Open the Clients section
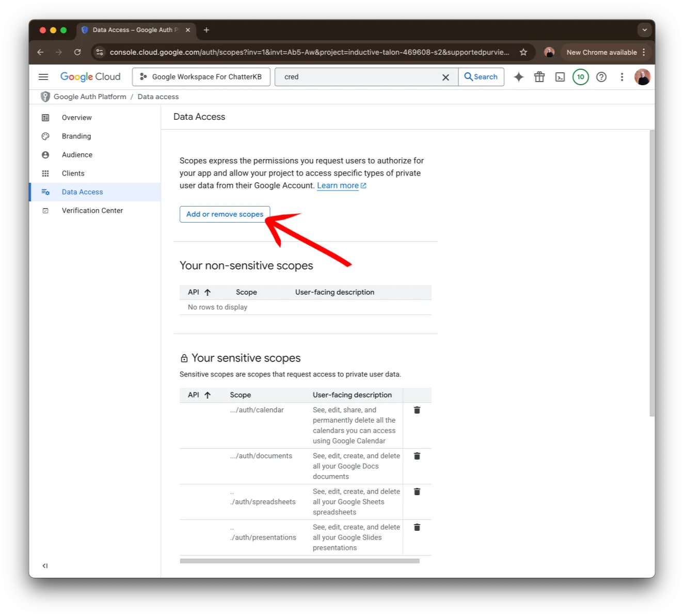 [95, 173]
